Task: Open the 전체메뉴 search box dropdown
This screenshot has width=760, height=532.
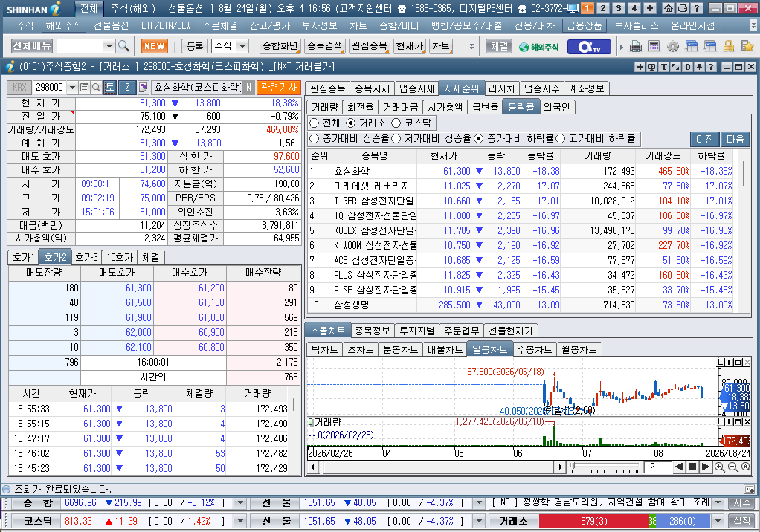Action: [109, 46]
